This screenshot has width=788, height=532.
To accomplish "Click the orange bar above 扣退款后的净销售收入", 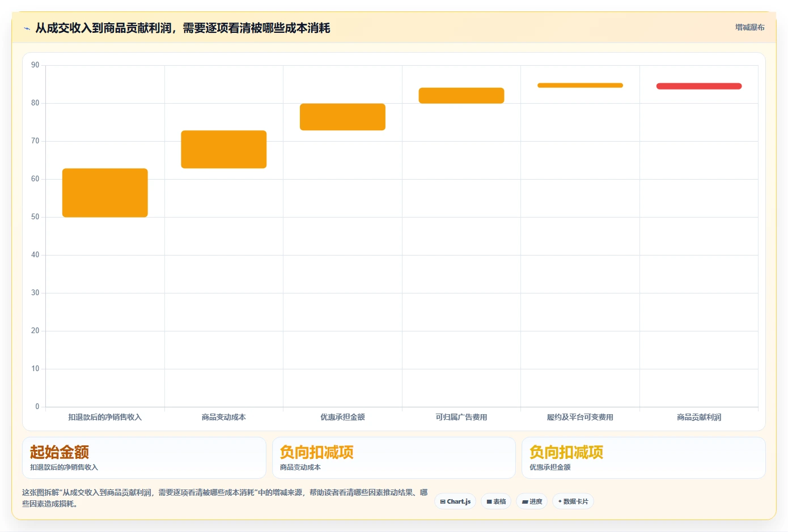I will 105,193.
